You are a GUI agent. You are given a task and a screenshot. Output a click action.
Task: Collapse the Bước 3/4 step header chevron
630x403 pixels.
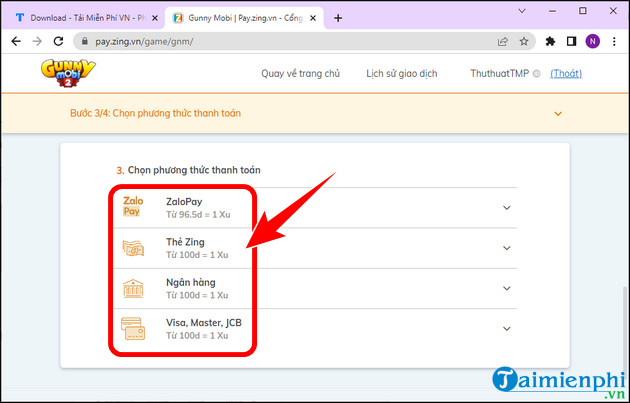pyautogui.click(x=558, y=114)
